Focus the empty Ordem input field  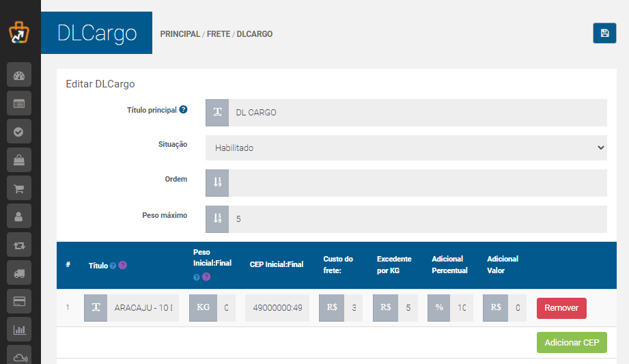417,182
